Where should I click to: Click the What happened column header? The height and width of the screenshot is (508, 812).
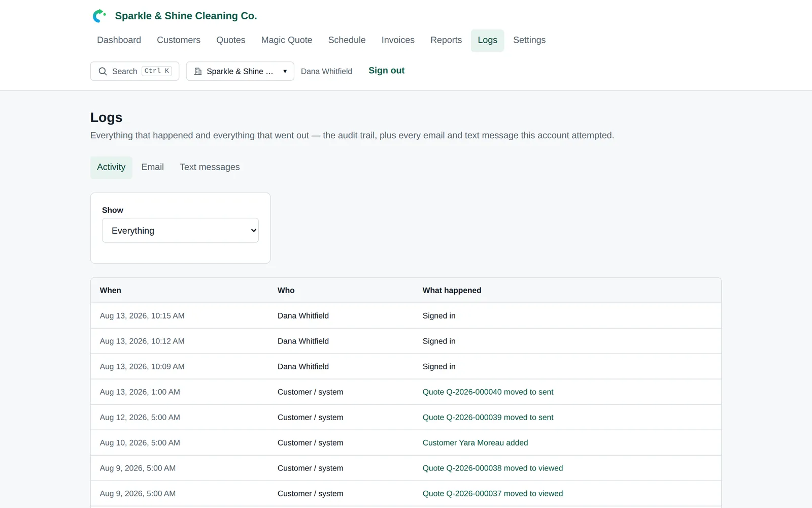coord(452,290)
